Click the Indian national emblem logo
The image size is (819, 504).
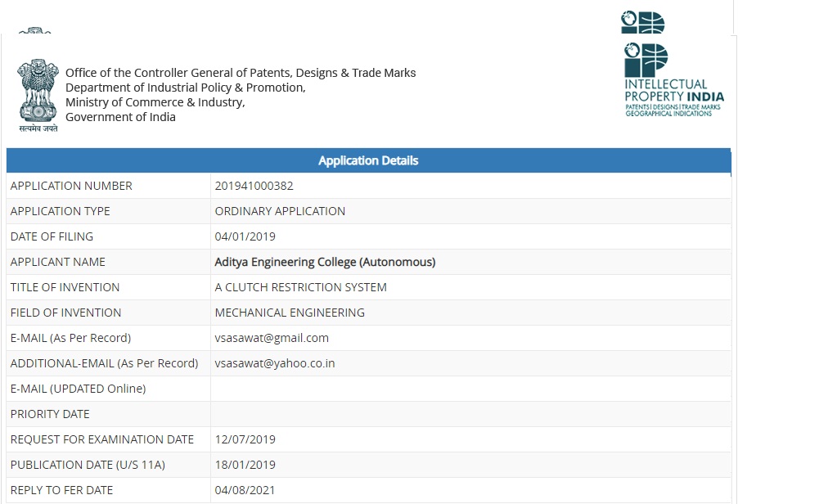coord(38,95)
